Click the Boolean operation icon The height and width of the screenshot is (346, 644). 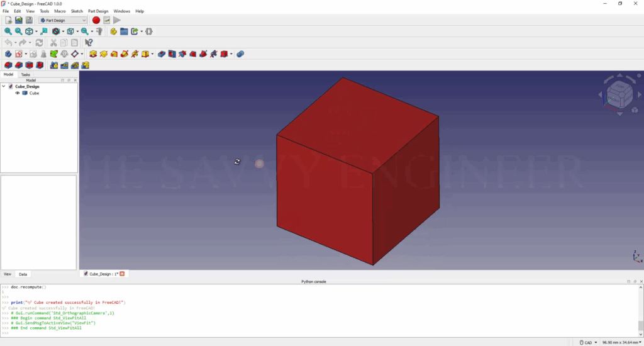tap(240, 54)
